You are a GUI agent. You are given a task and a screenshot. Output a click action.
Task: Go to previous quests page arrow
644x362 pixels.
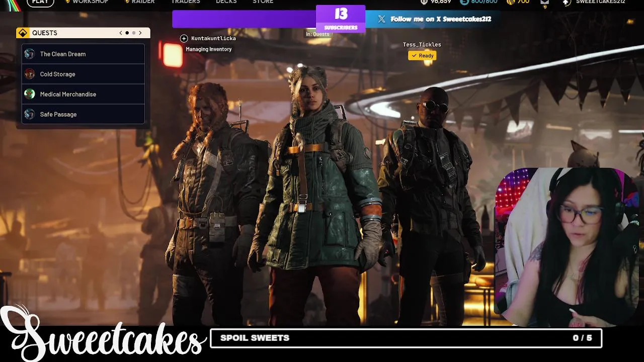coord(121,33)
